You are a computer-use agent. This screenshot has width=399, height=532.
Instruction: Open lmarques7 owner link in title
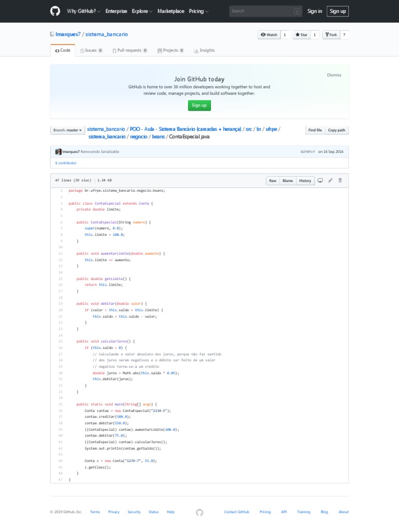(x=68, y=34)
